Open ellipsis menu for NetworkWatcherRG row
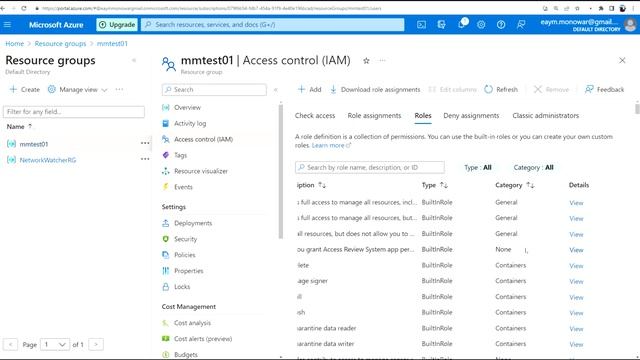Viewport: 640px width, 360px height. (145, 159)
